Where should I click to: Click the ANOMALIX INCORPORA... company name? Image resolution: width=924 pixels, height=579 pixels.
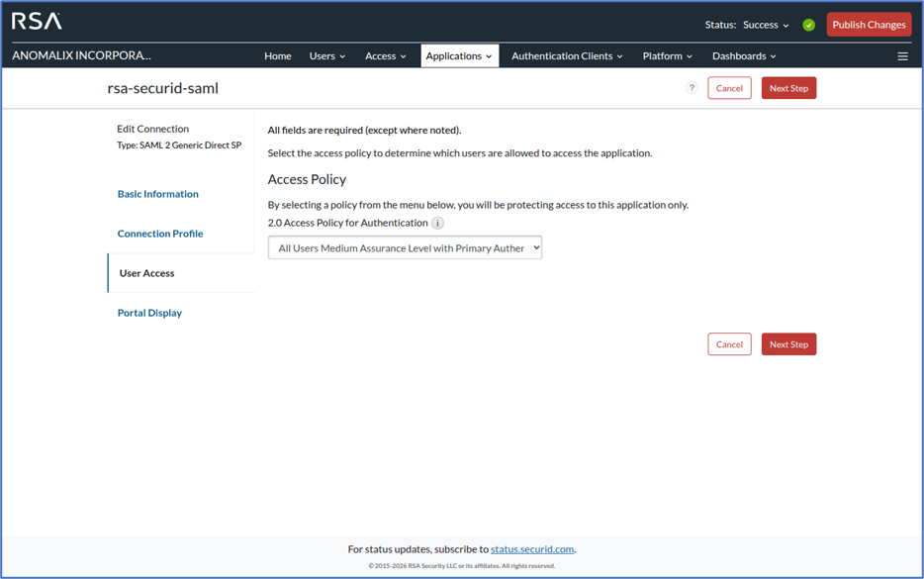coord(81,55)
